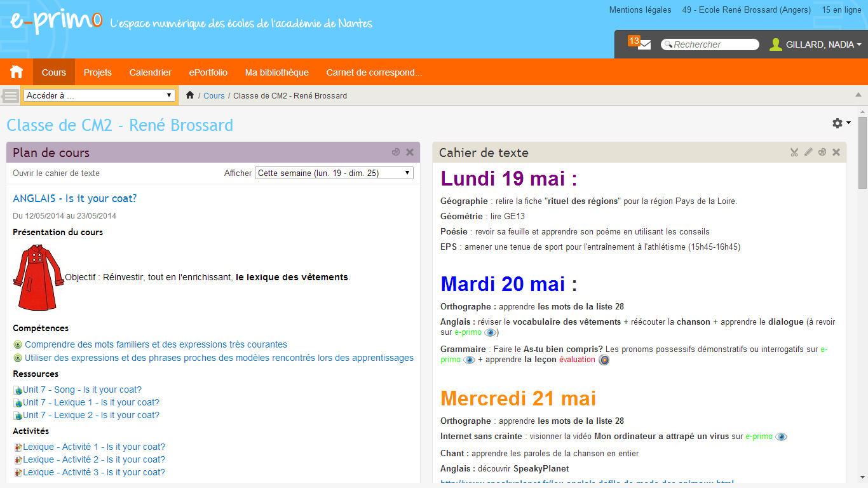Click the eye icon in Internet sans crainte line
This screenshot has width=868, height=488.
point(781,437)
